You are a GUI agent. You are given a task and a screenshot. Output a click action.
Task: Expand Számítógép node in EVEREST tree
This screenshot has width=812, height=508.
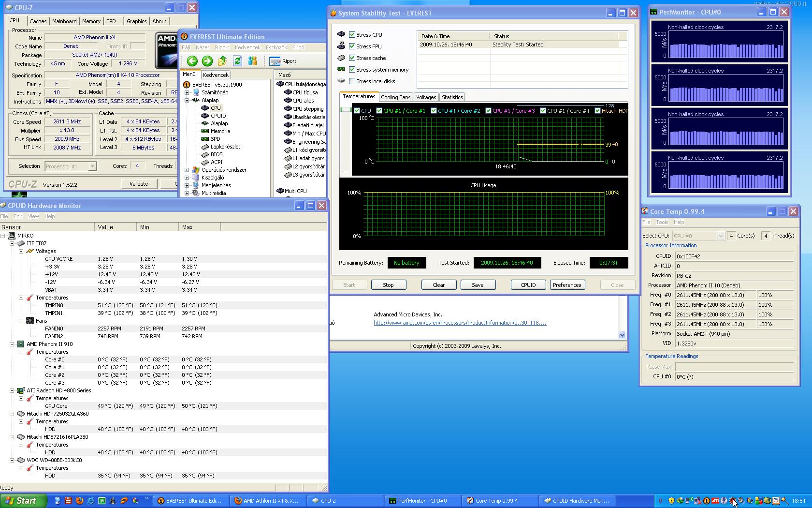tap(187, 92)
